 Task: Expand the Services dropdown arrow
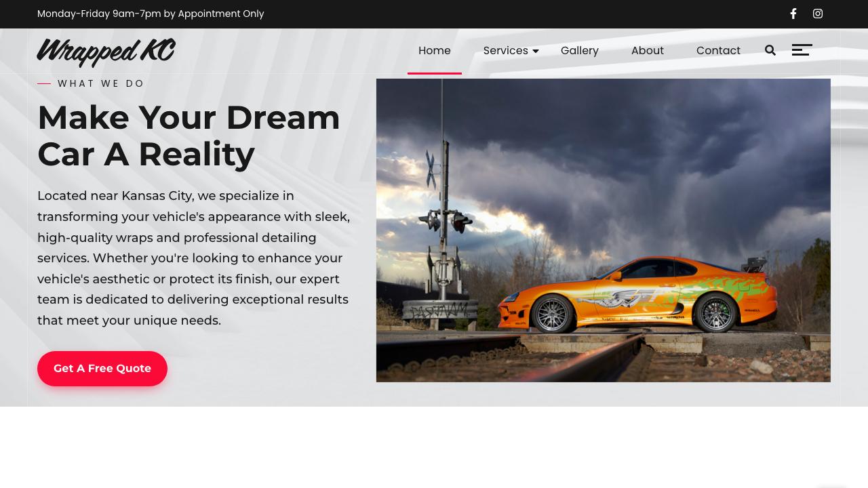[x=536, y=52]
